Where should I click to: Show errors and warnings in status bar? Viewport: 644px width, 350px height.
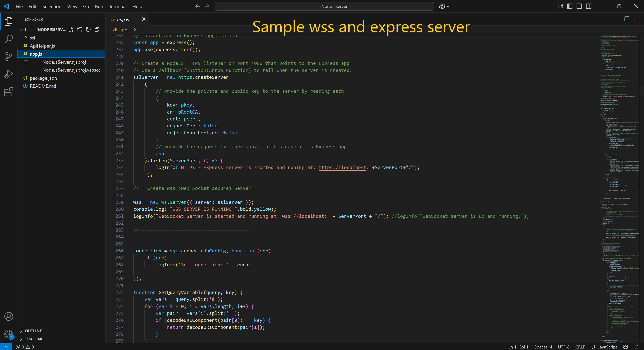pos(24,347)
